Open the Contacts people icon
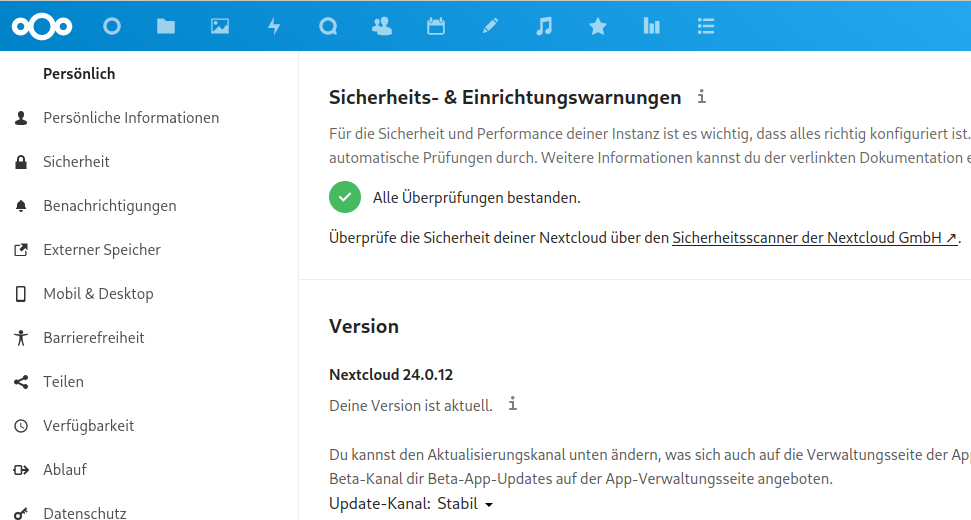 pyautogui.click(x=381, y=26)
